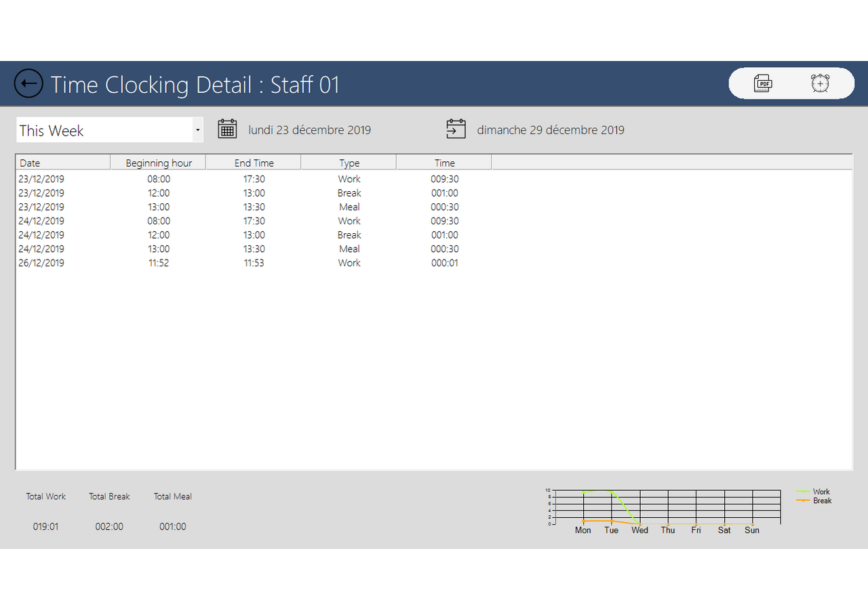Viewport: 868px width, 610px height.
Task: Click the end date dimanche 29 décembre 2019
Action: coord(550,130)
